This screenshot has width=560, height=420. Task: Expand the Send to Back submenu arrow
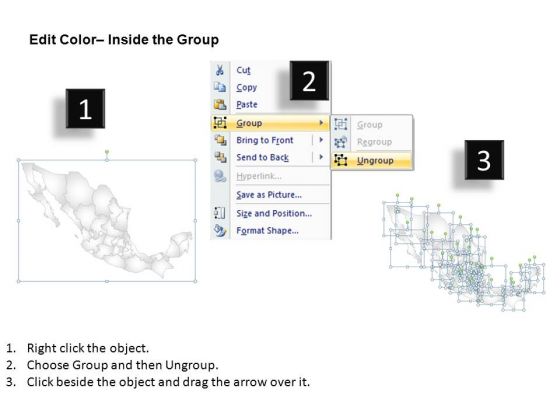pyautogui.click(x=321, y=157)
